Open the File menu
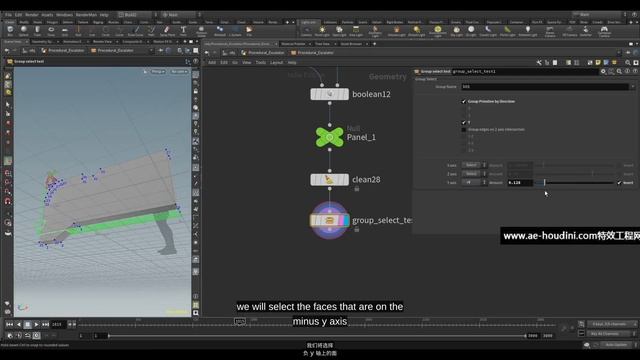The width and height of the screenshot is (640, 360). 8,15
